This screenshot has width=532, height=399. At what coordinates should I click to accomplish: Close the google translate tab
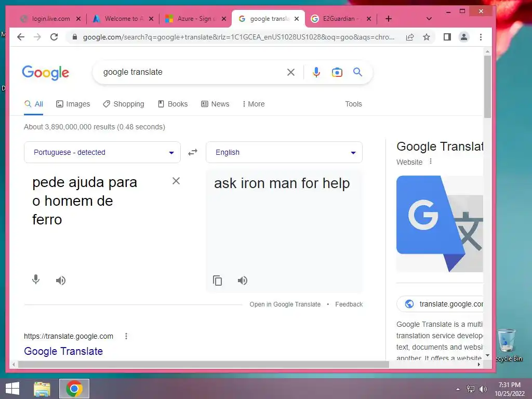click(297, 19)
